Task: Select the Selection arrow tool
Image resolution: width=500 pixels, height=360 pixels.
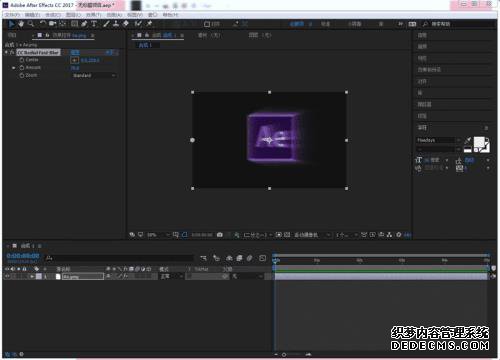Action: [x=11, y=24]
